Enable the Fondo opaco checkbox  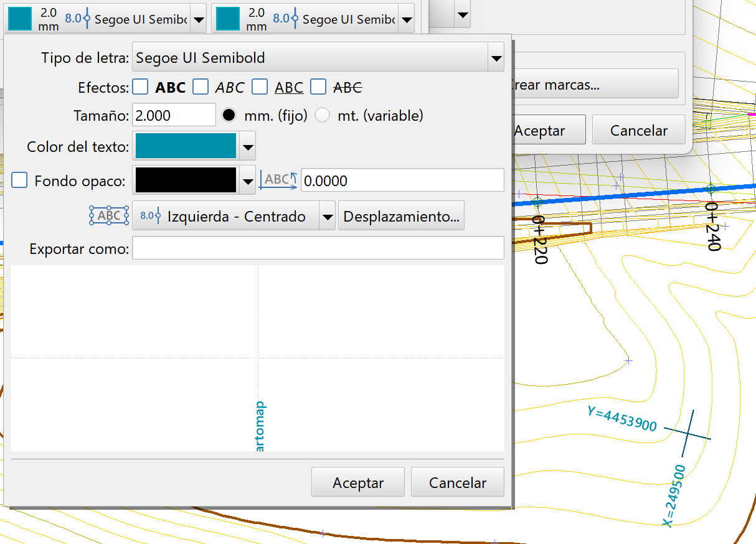pyautogui.click(x=19, y=180)
